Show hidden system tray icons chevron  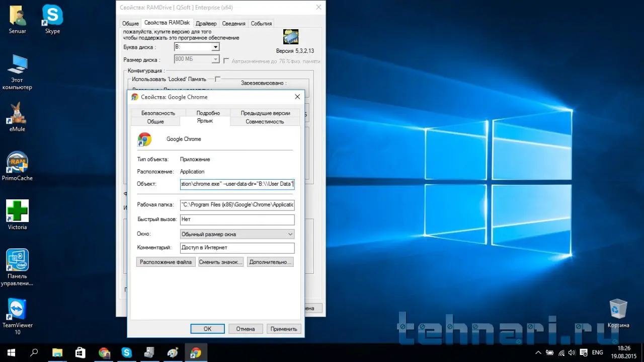tap(538, 352)
